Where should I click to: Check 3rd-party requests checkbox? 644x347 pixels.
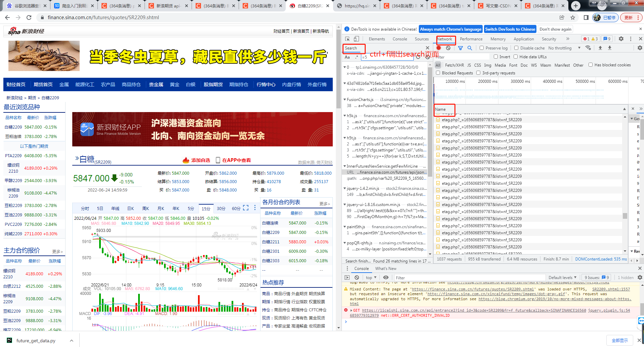[478, 73]
